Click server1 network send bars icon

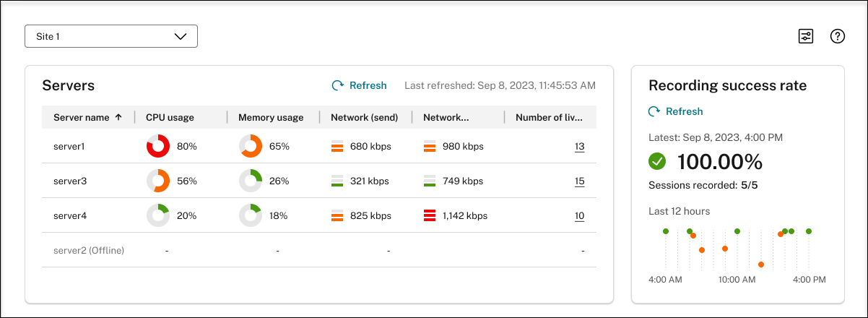click(337, 147)
